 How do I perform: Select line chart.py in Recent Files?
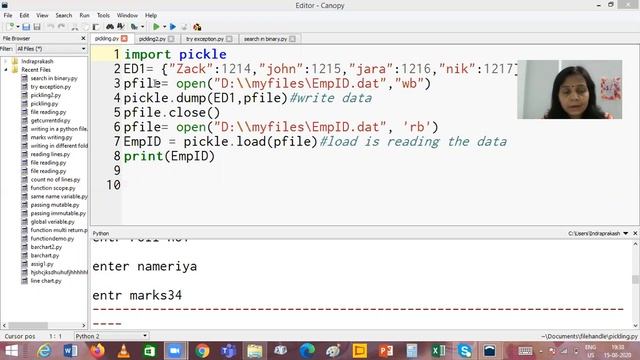click(46, 281)
